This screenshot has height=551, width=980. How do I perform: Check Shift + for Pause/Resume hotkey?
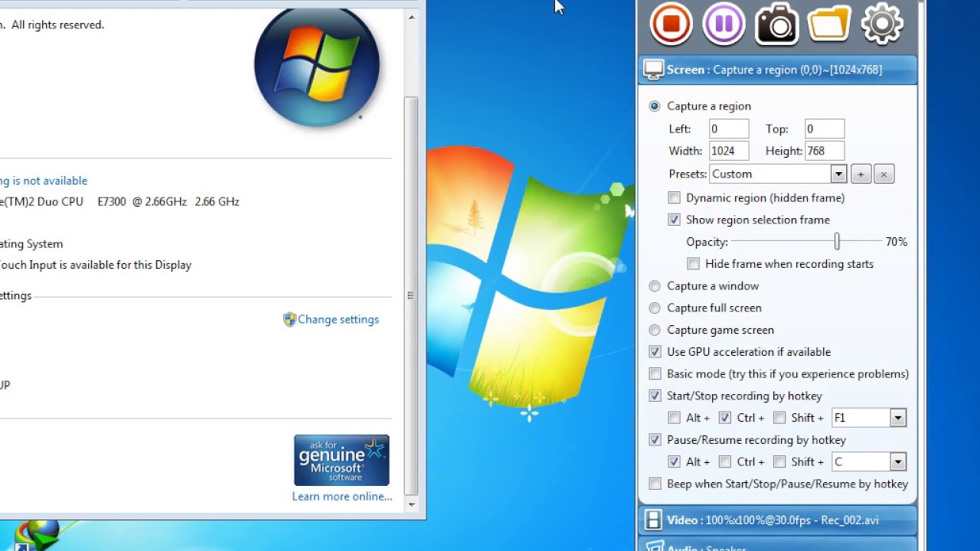779,462
